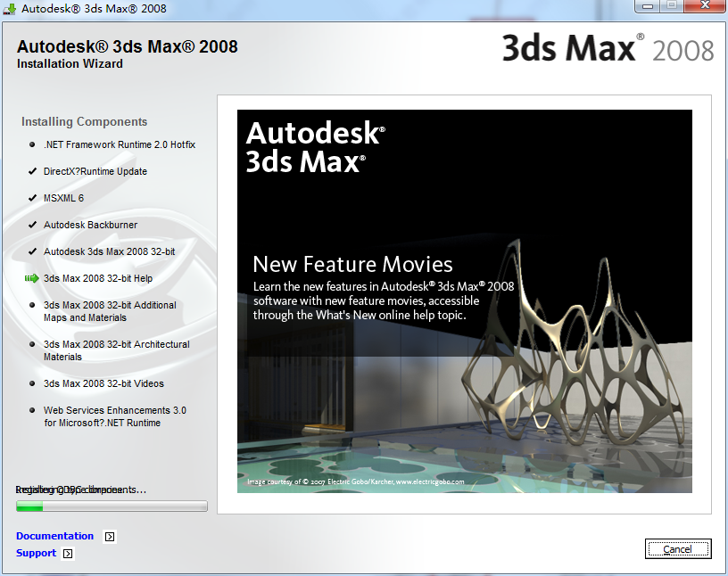Click the checkmark beside Autodesk 3ds Max 2008 32-bit

point(32,251)
